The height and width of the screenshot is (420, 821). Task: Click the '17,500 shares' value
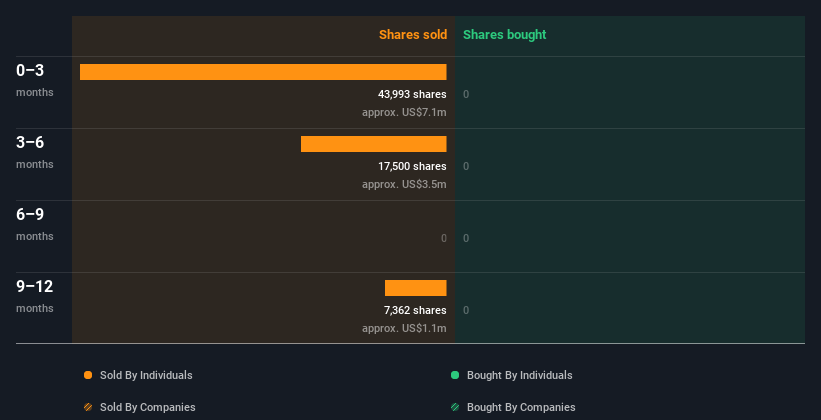pos(412,167)
